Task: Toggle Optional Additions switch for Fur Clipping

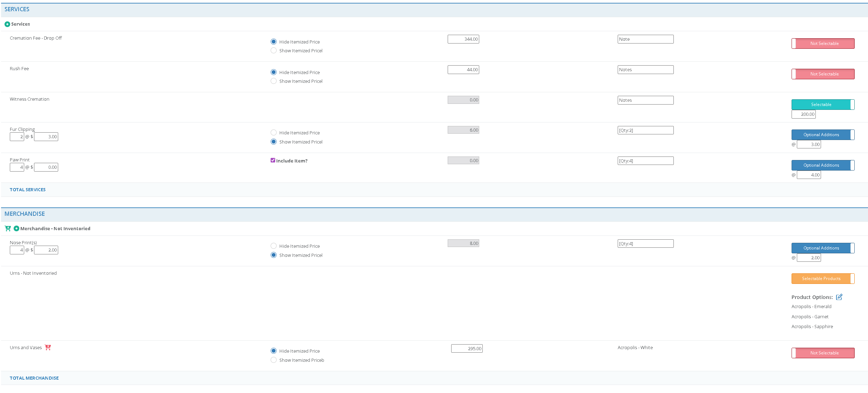Action: [822, 135]
